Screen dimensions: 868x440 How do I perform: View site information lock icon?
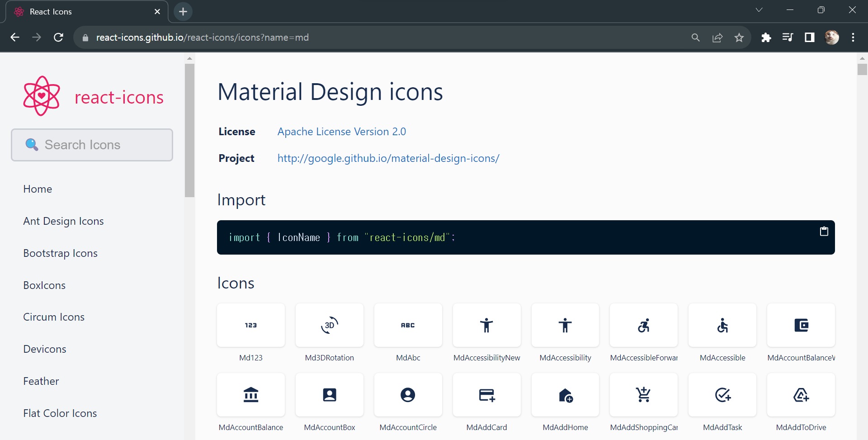coord(85,38)
